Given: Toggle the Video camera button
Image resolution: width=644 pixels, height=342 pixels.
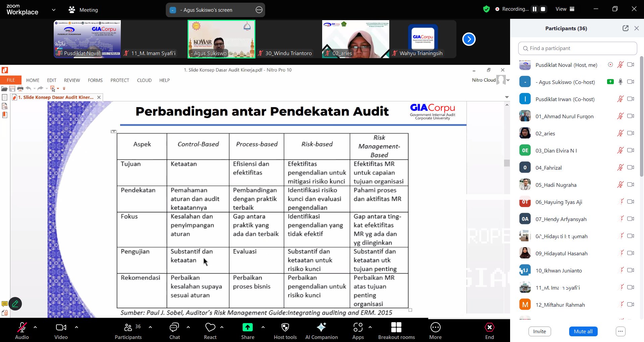Looking at the screenshot, I should click(61, 328).
